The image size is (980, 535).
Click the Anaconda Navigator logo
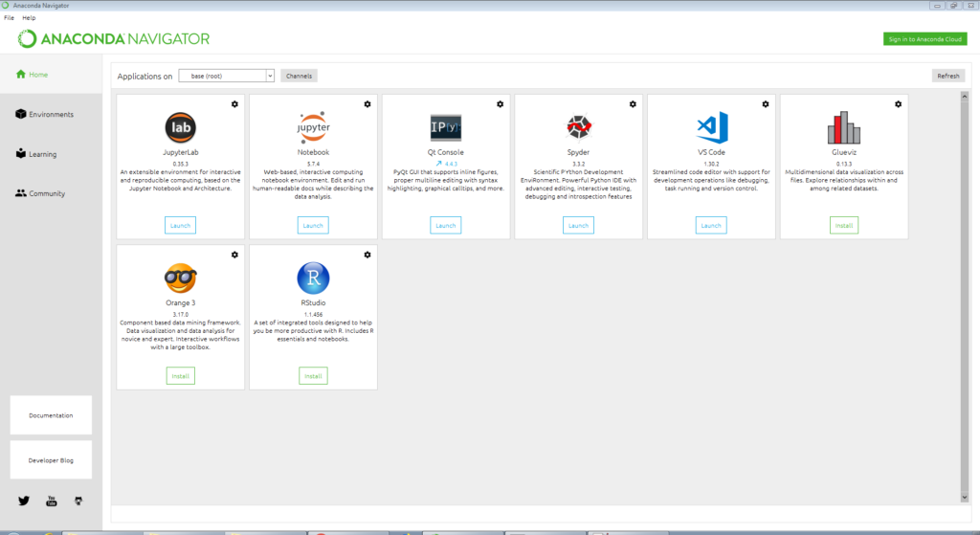tap(114, 38)
